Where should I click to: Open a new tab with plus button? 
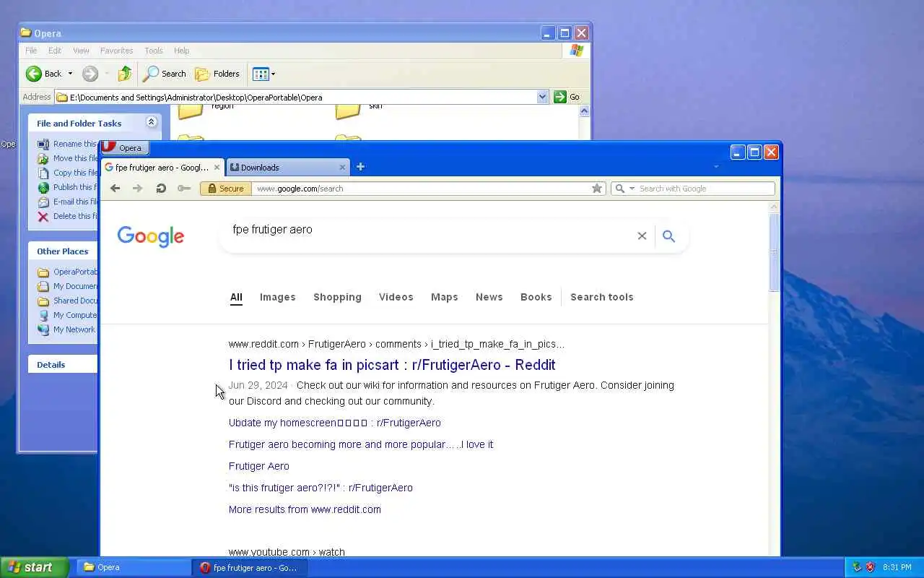tap(360, 167)
